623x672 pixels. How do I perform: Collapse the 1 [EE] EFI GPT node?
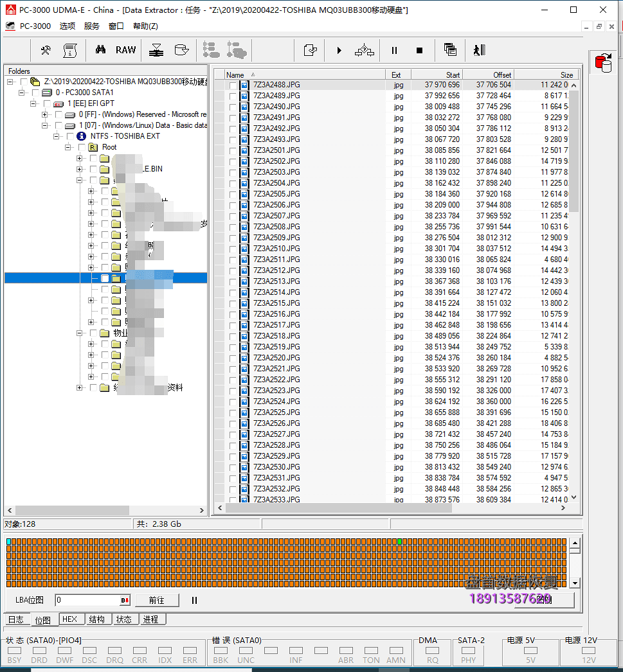point(33,103)
